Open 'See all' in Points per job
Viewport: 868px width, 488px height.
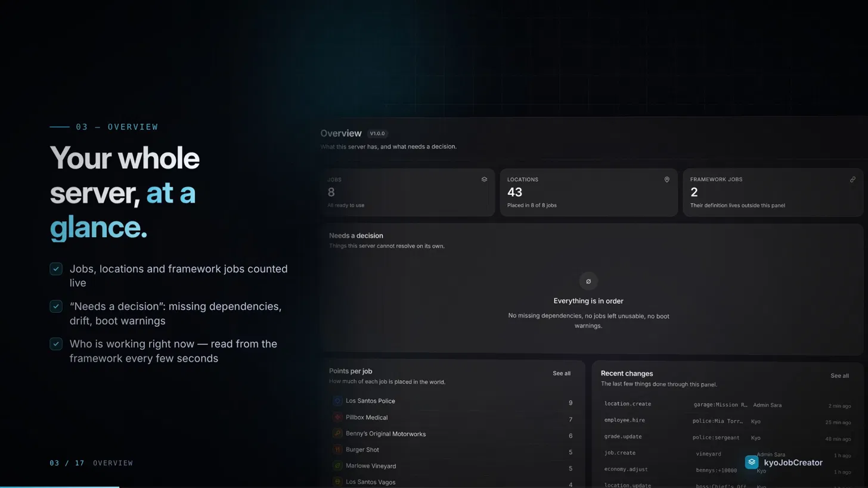click(562, 374)
